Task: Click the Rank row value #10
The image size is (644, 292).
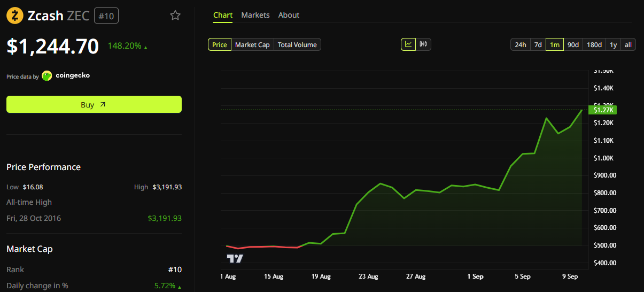Action: pyautogui.click(x=175, y=270)
